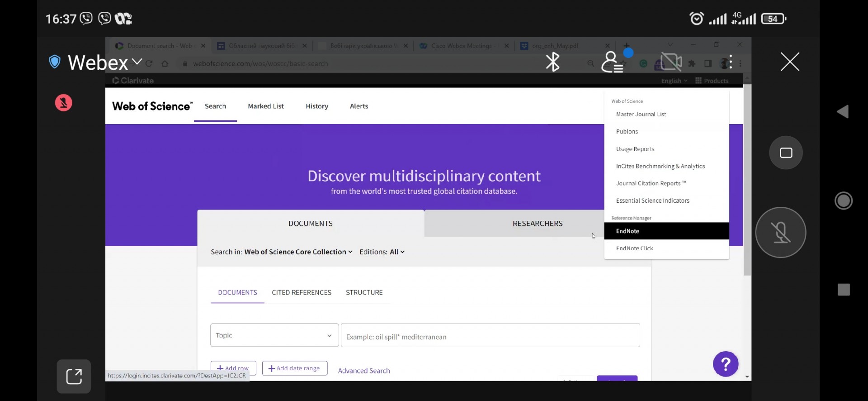Click the zoom magnifier icon in address bar
Viewport: 868px width, 401px height.
(590, 64)
